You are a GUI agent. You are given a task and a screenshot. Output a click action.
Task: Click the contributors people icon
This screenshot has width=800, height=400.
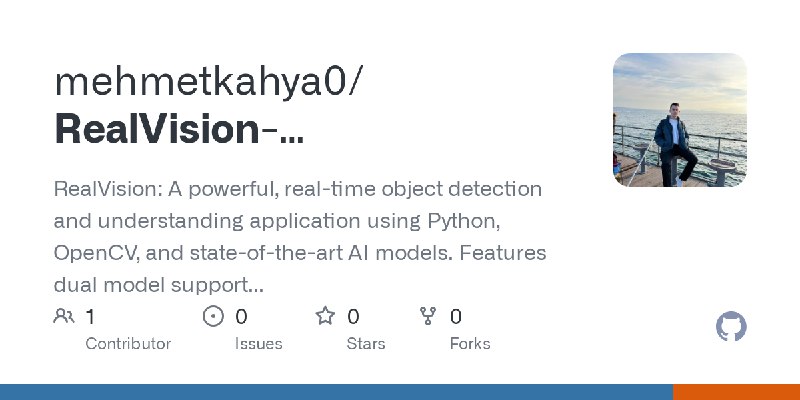pos(64,316)
